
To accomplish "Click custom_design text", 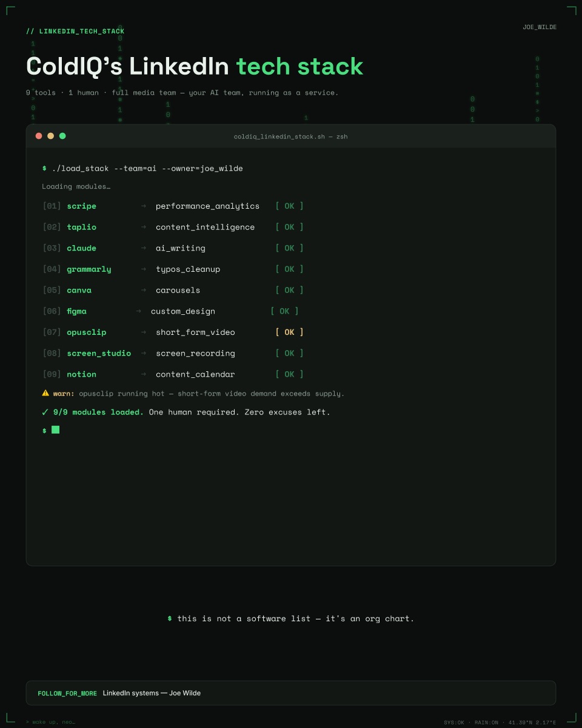I will point(183,311).
